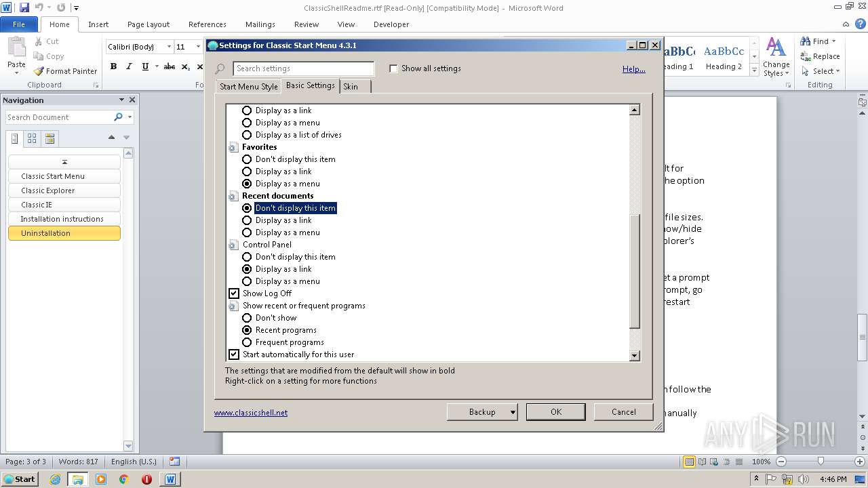Open the Page Layout ribbon tab

(x=149, y=24)
